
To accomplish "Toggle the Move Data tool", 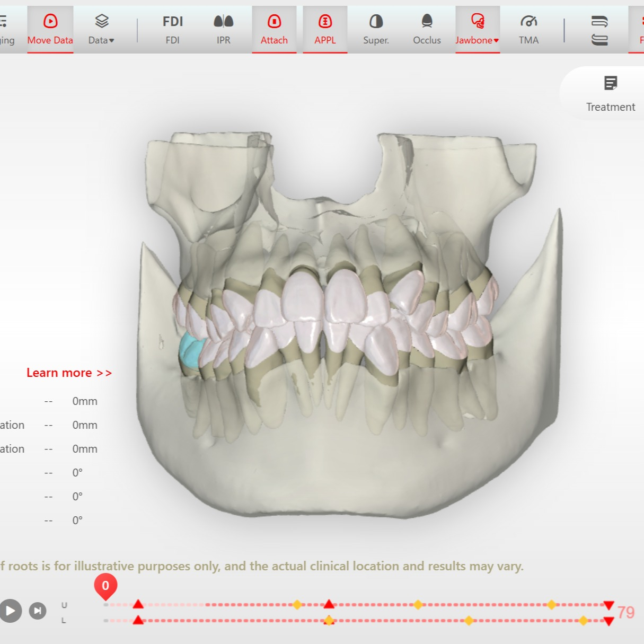I will (x=50, y=30).
